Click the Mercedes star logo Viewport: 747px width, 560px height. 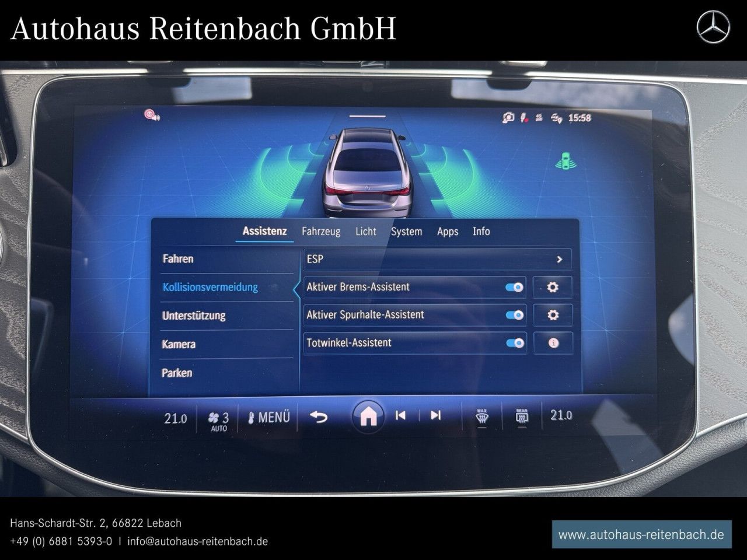pyautogui.click(x=713, y=28)
